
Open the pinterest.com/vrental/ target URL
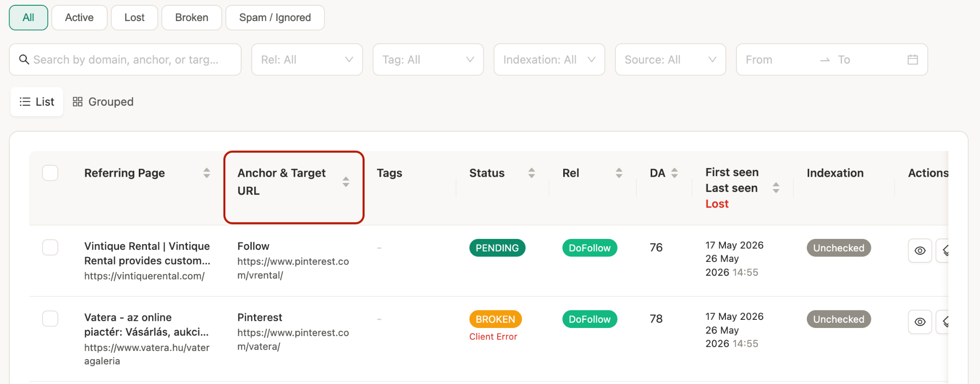click(x=293, y=268)
